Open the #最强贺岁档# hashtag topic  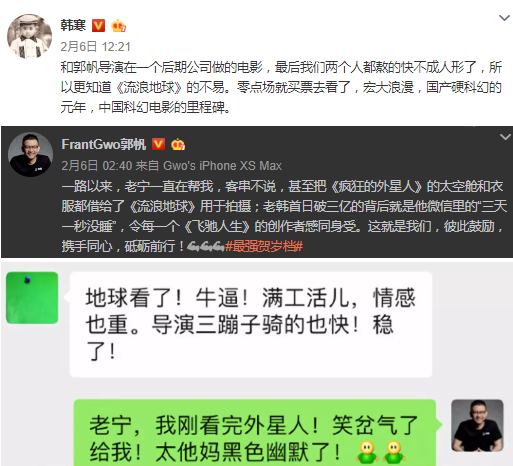[x=264, y=247]
